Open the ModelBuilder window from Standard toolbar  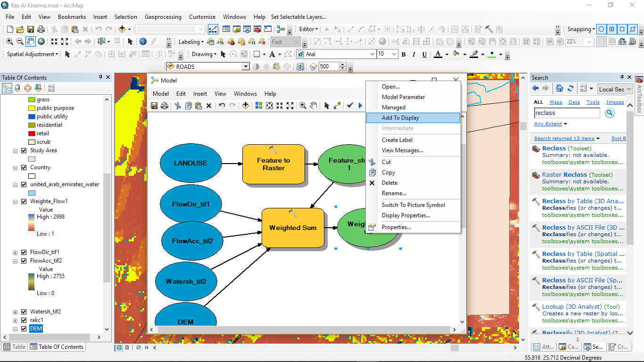281,29
